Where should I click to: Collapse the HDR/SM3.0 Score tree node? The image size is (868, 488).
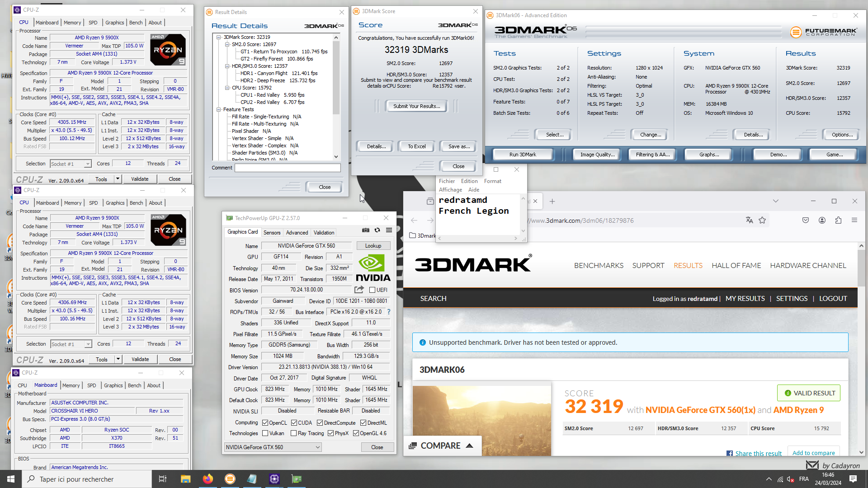coord(227,66)
